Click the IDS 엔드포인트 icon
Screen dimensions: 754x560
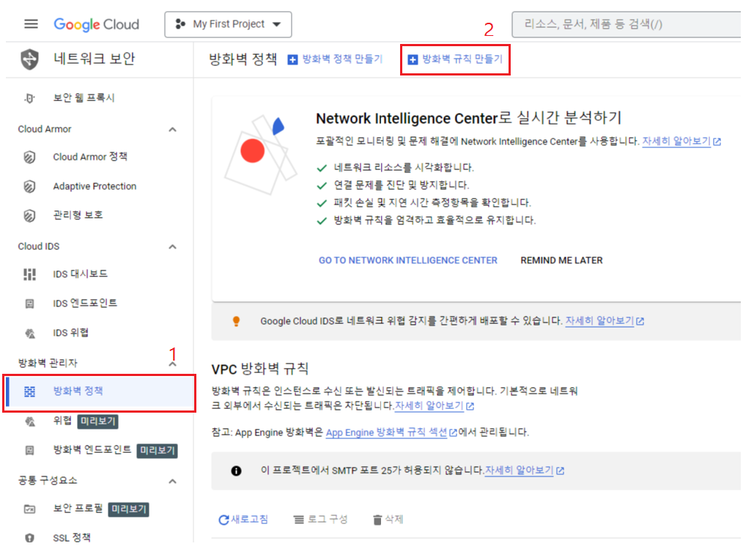click(29, 303)
